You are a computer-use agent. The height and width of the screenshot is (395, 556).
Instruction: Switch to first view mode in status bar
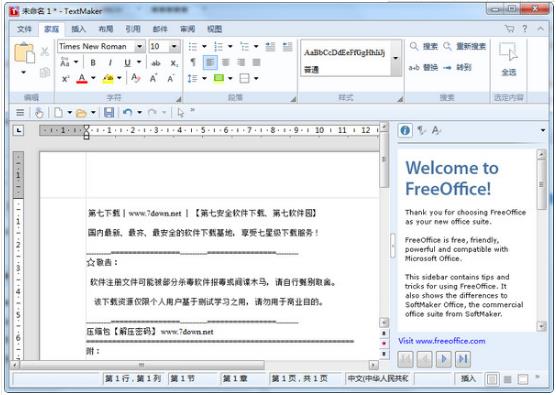click(x=492, y=379)
